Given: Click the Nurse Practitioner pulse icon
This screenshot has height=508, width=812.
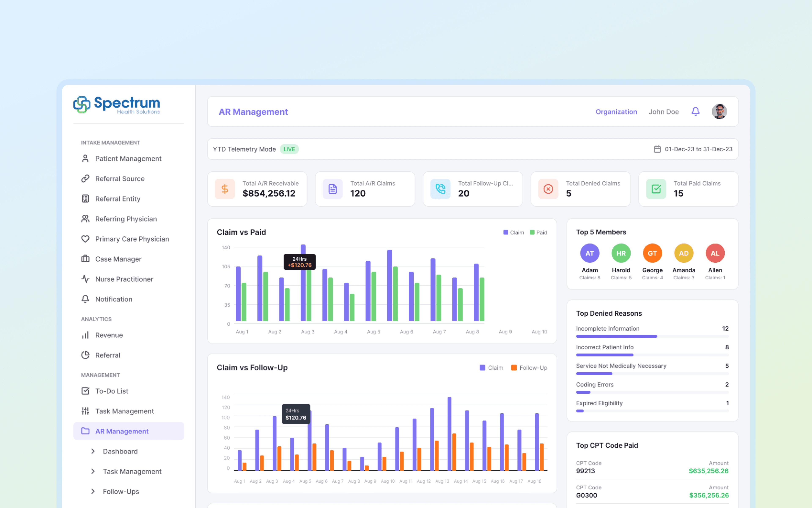Looking at the screenshot, I should 85,279.
